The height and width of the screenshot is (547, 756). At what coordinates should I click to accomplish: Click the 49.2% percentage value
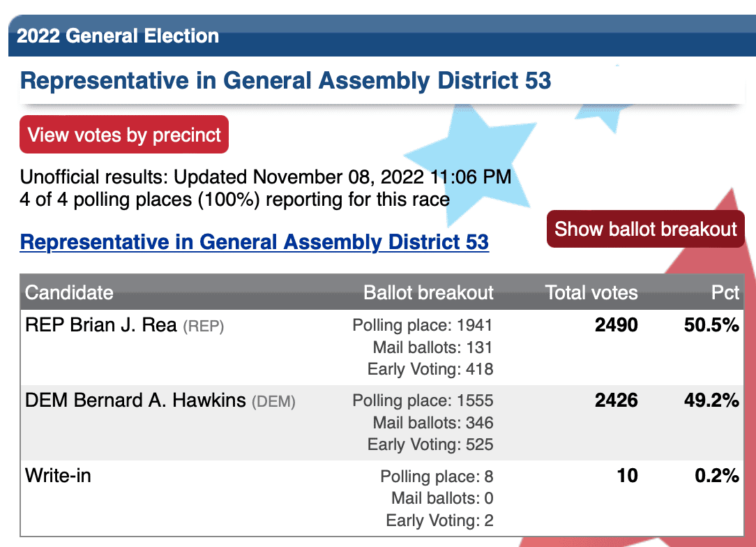click(711, 400)
